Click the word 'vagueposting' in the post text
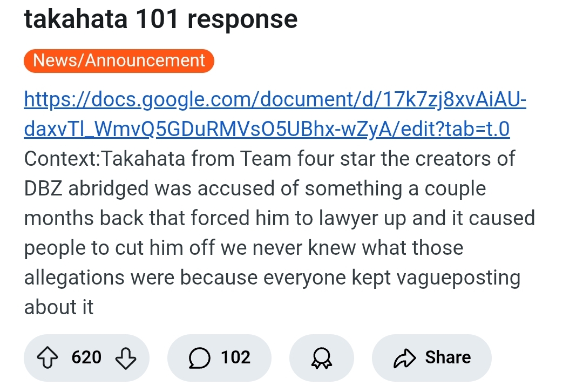The height and width of the screenshot is (392, 583). click(x=458, y=278)
